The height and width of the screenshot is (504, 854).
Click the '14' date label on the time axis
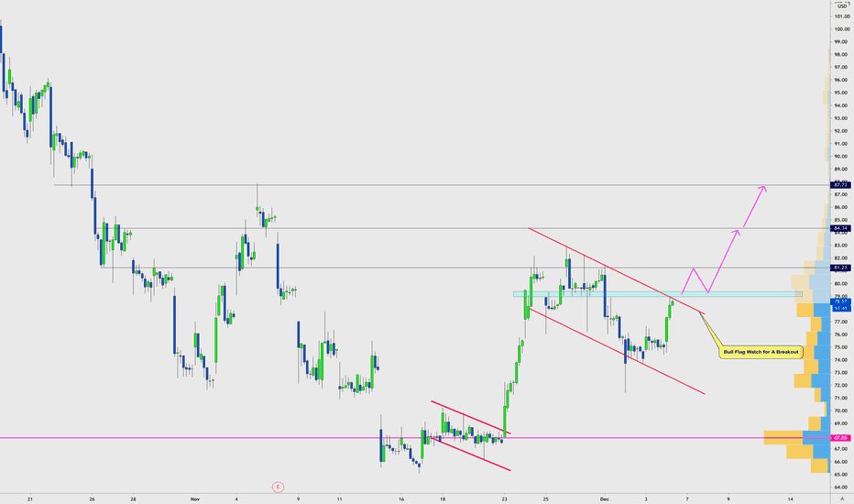pyautogui.click(x=790, y=499)
